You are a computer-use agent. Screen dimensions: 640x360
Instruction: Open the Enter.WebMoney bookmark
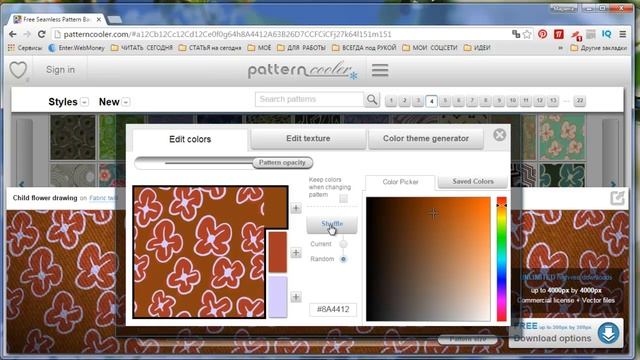point(76,48)
